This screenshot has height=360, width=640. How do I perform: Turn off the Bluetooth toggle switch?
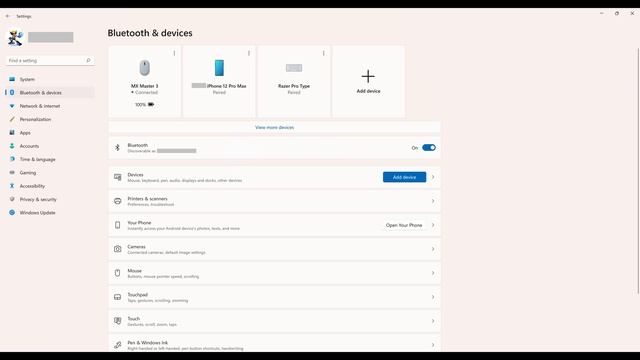click(x=429, y=148)
